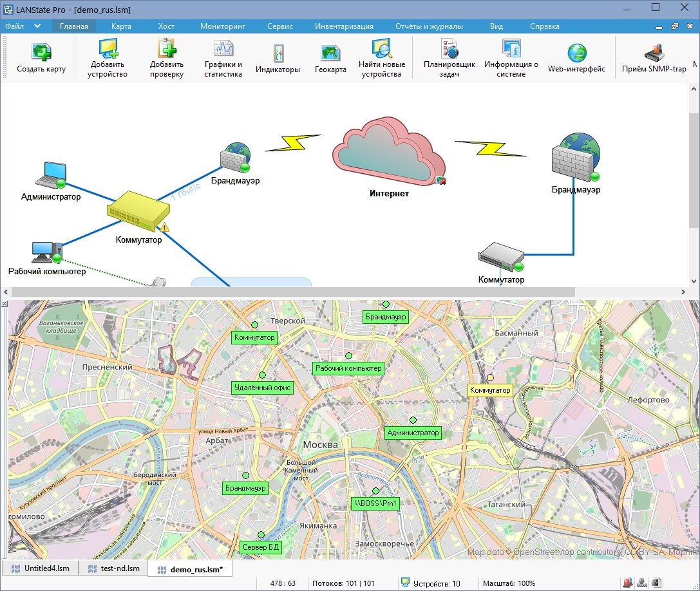Select left Брандмауэр firewall device icon
700x591 pixels.
(x=235, y=157)
